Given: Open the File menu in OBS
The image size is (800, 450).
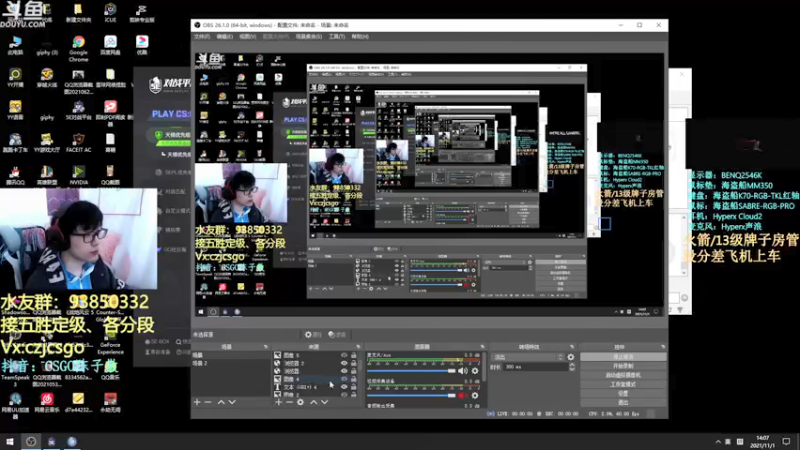Looking at the screenshot, I should click(202, 37).
